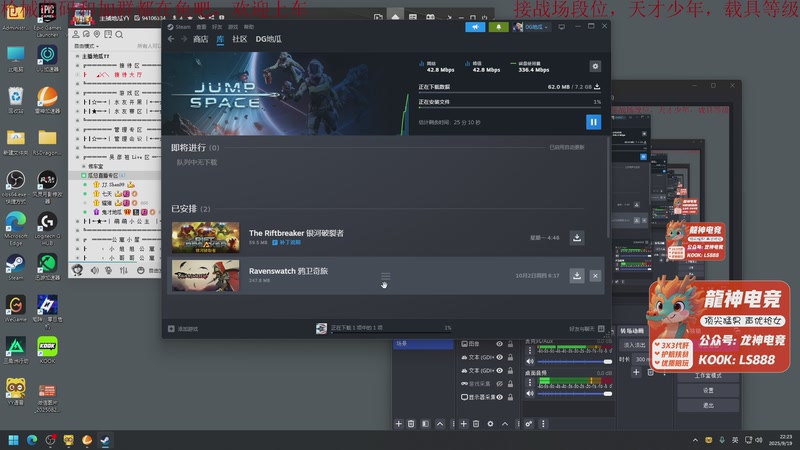The height and width of the screenshot is (450, 800).
Task: Open the downloads settings gear in Steam
Action: pyautogui.click(x=595, y=66)
